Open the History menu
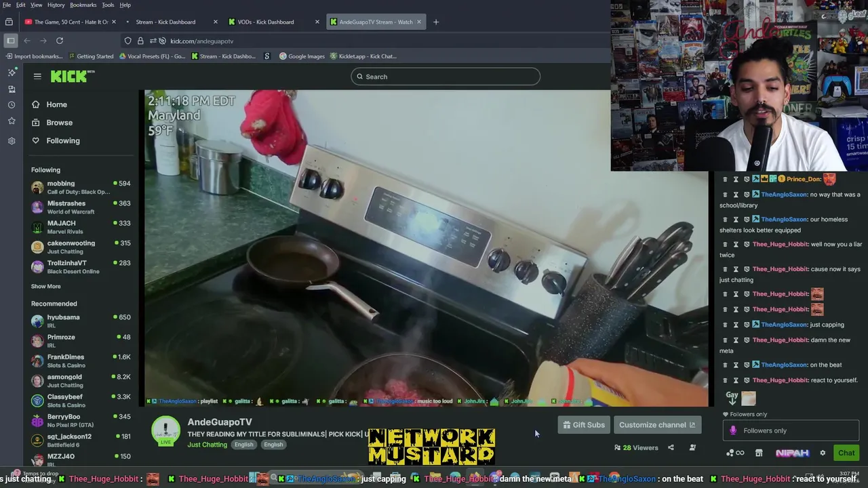The height and width of the screenshot is (488, 868). (x=56, y=5)
